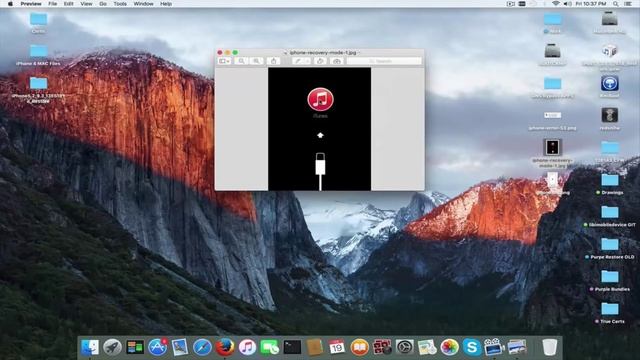The image size is (640, 360).
Task: Open Photos from the Dock
Action: coord(449,347)
